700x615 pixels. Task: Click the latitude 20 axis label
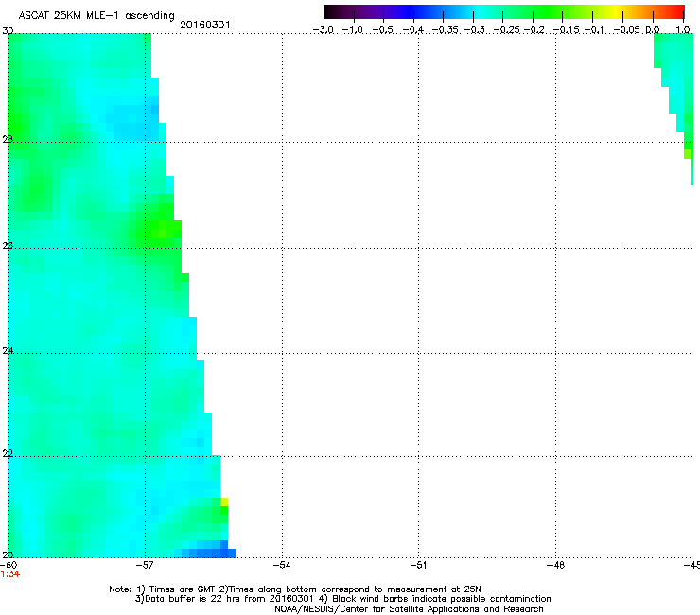tap(8, 554)
